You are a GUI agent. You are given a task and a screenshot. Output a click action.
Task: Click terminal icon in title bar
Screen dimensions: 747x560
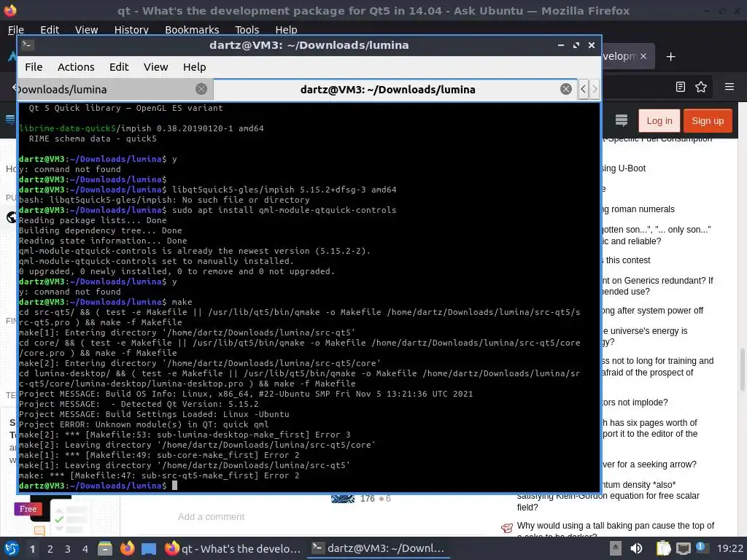coord(28,44)
